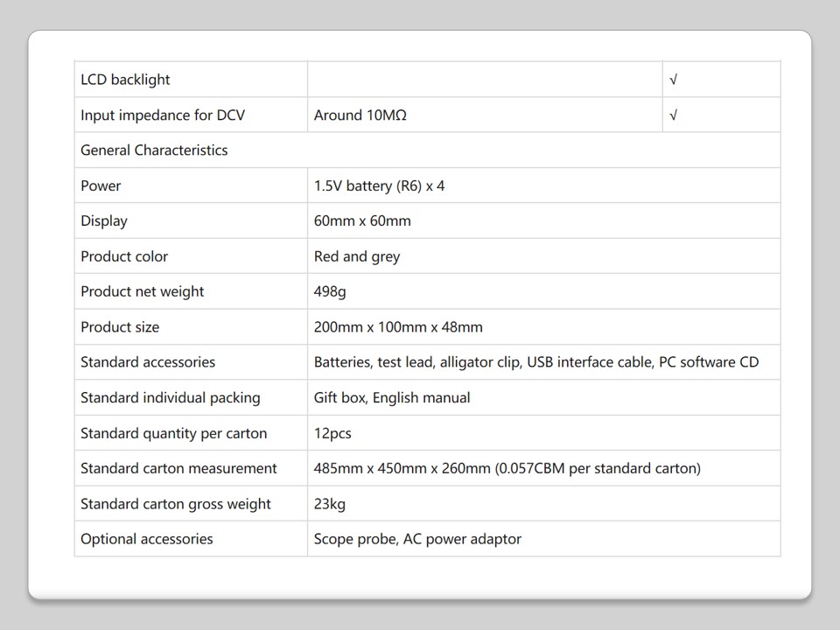Select the 'Around 10MΩ' value cell
Viewport: 840px width, 630px height.
coord(360,115)
